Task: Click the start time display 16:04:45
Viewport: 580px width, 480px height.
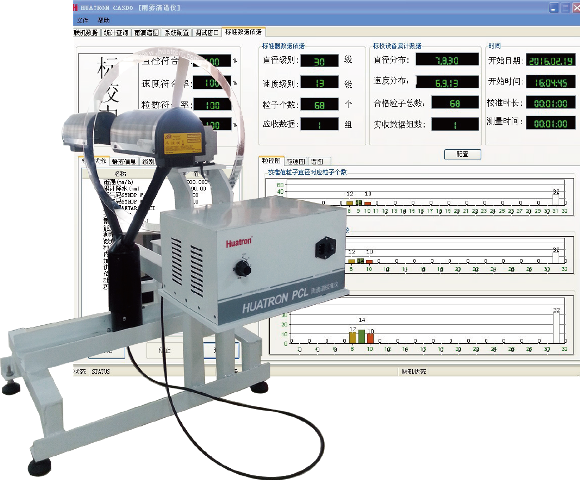Action: pyautogui.click(x=551, y=82)
